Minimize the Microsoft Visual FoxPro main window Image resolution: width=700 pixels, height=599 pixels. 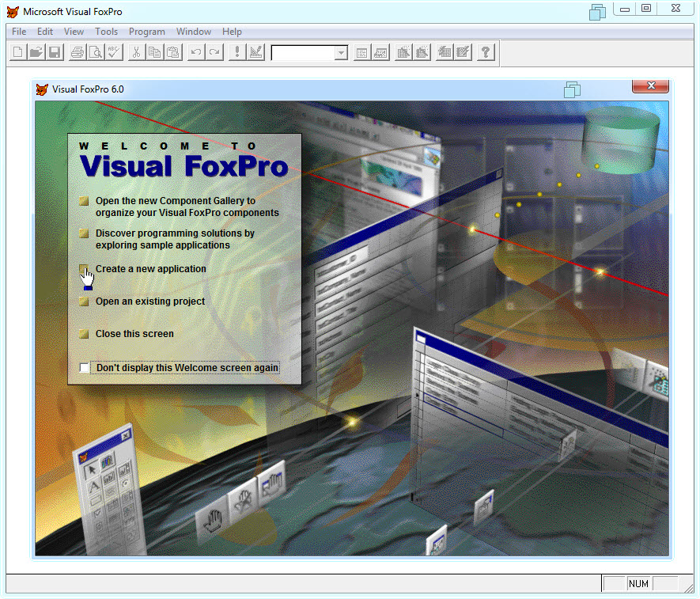point(625,9)
